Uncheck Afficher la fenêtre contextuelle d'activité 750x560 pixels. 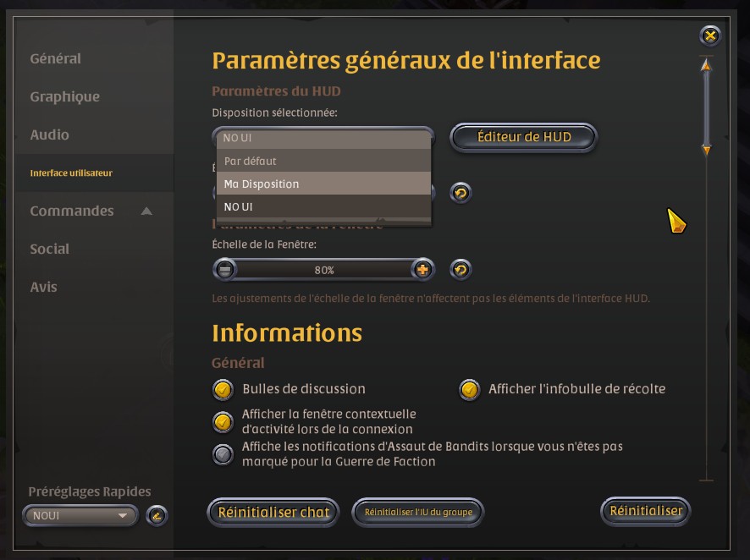[223, 421]
